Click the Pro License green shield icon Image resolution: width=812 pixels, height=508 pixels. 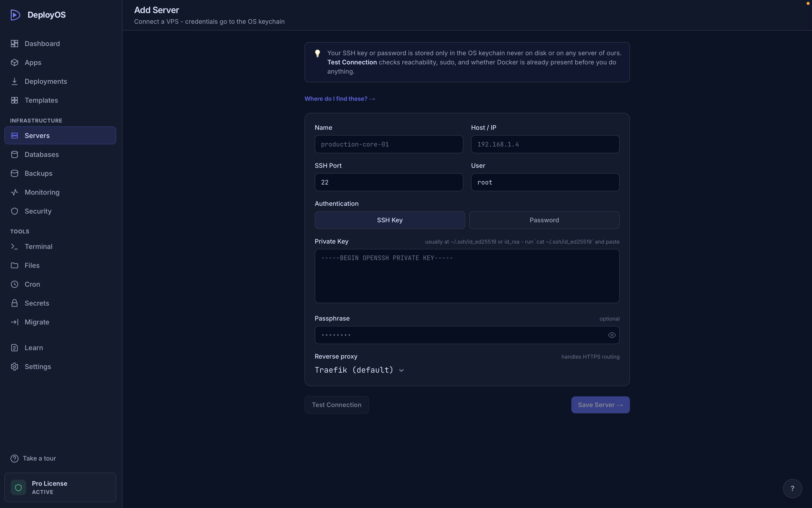click(x=18, y=487)
